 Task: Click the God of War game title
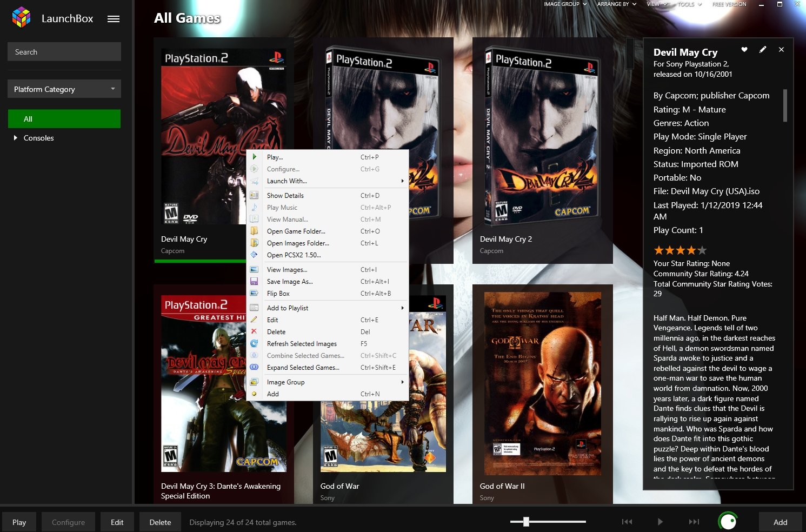coord(340,486)
